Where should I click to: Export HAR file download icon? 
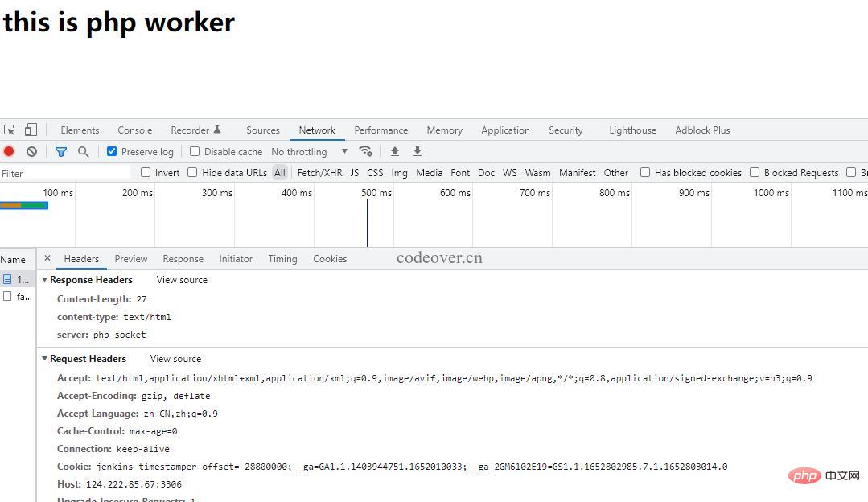click(x=418, y=151)
